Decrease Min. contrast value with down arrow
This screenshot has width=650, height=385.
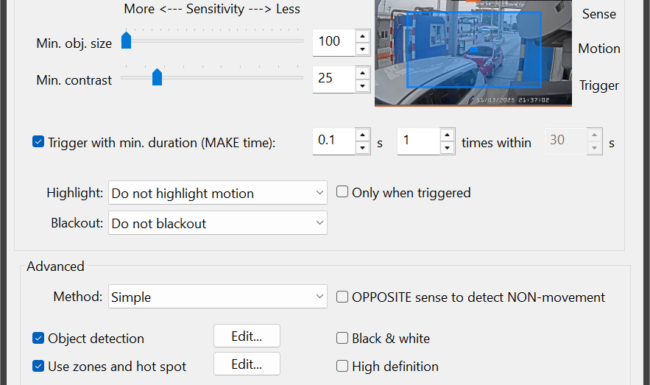click(x=363, y=86)
